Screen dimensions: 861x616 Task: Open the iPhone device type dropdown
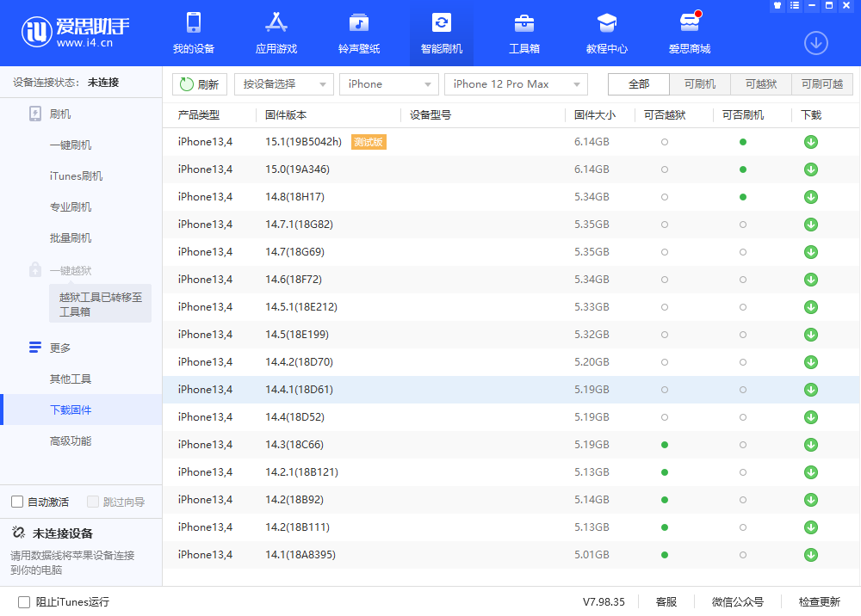pyautogui.click(x=388, y=84)
